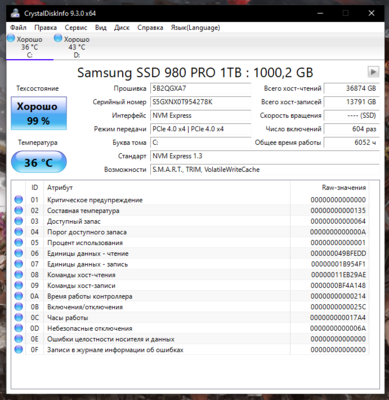The image size is (389, 400).
Task: Open the Язык(Language) menu
Action: [x=195, y=27]
